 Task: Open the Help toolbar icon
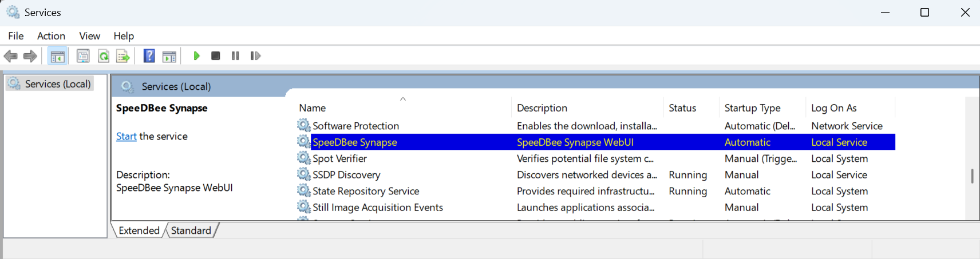point(149,56)
